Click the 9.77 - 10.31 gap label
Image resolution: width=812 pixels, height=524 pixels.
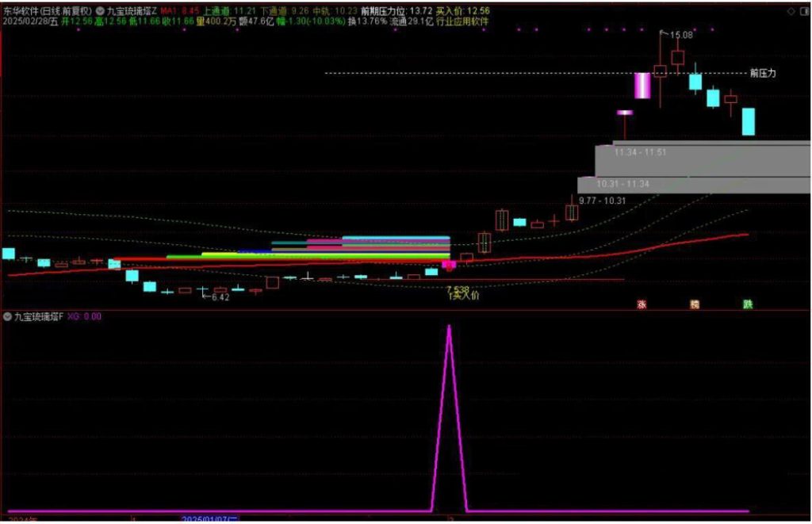(x=603, y=201)
